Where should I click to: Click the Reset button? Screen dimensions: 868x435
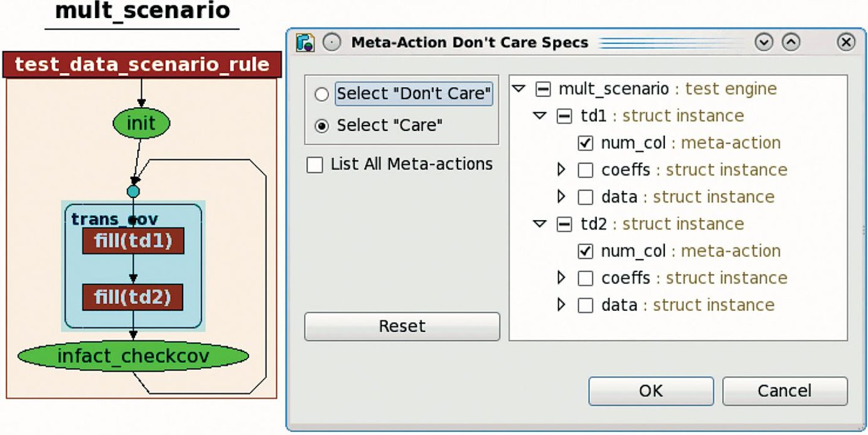click(x=402, y=326)
